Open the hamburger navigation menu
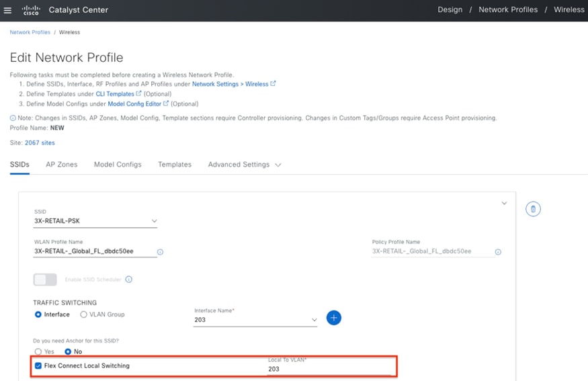588x381 pixels. click(8, 10)
